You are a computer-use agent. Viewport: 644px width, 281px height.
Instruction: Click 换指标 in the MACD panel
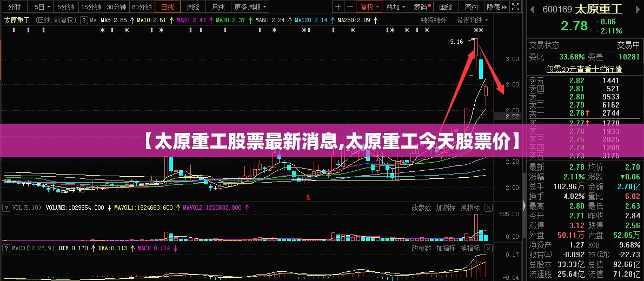point(470,248)
